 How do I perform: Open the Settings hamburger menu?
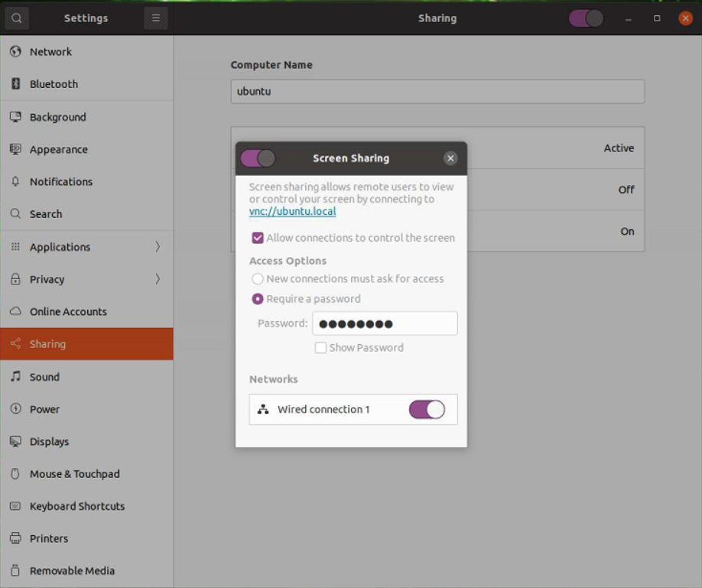click(x=156, y=18)
